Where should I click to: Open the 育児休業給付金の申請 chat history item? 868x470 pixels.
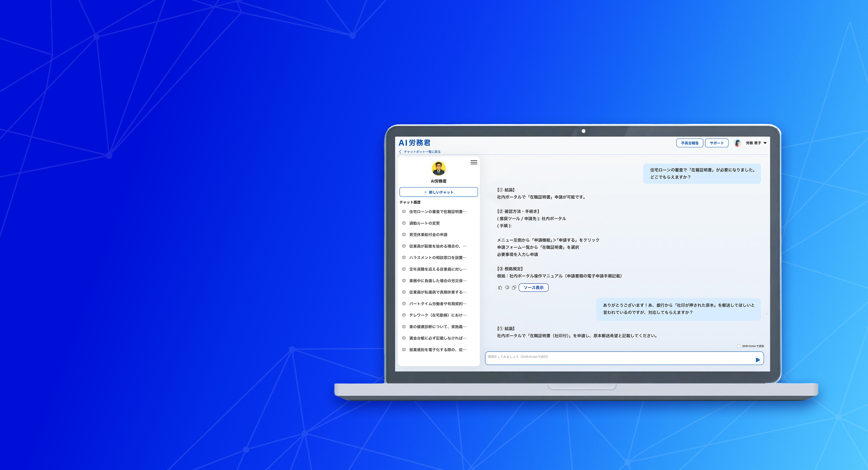pos(428,234)
